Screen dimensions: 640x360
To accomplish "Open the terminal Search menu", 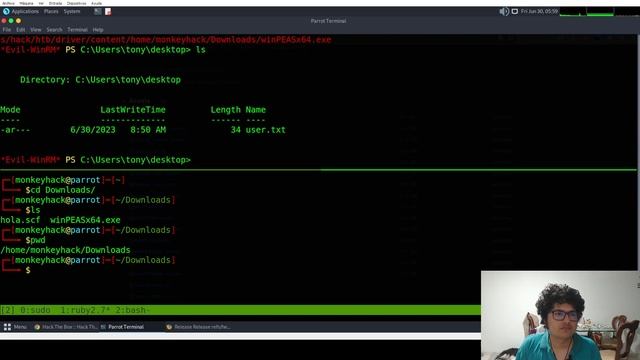I will (x=54, y=30).
